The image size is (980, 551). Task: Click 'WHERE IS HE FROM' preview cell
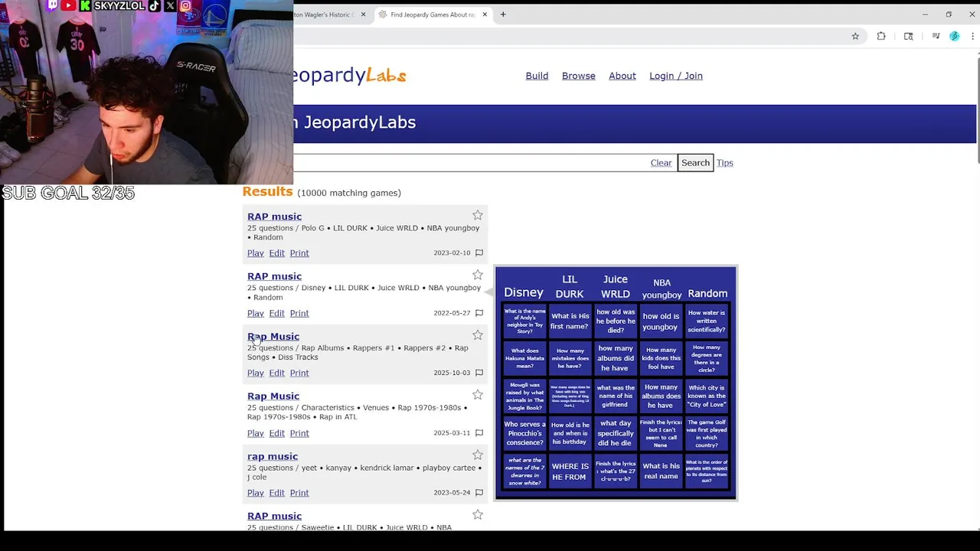pyautogui.click(x=570, y=471)
